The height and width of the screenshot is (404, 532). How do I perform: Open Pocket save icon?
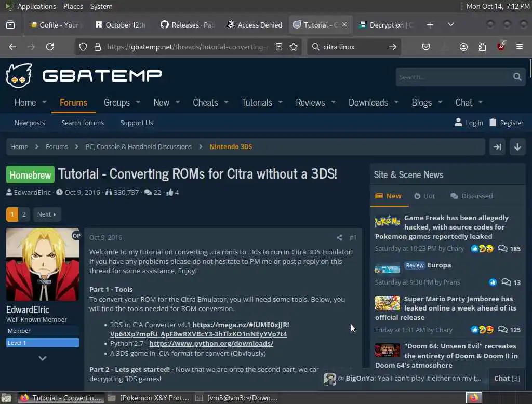point(426,47)
